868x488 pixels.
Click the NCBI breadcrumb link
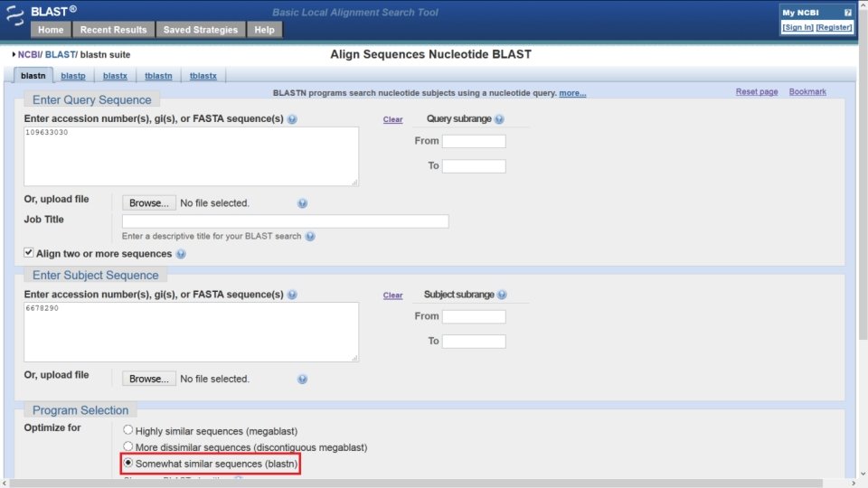[x=29, y=55]
